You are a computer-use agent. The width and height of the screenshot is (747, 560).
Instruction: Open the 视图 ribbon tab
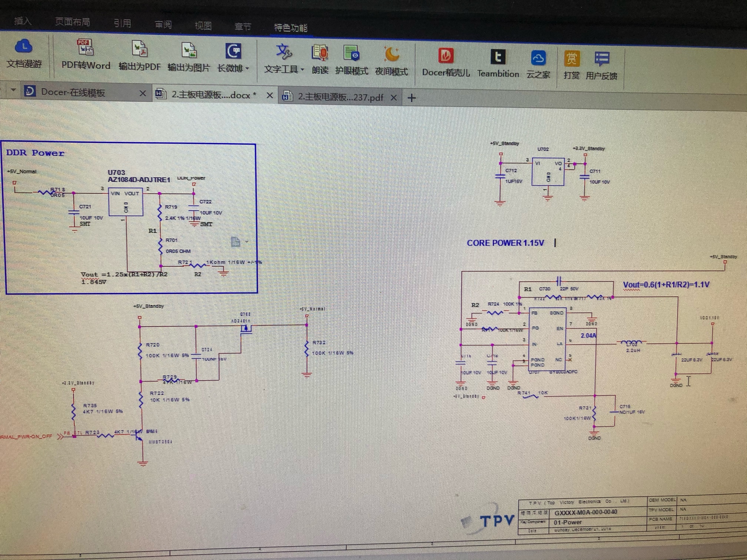point(203,26)
